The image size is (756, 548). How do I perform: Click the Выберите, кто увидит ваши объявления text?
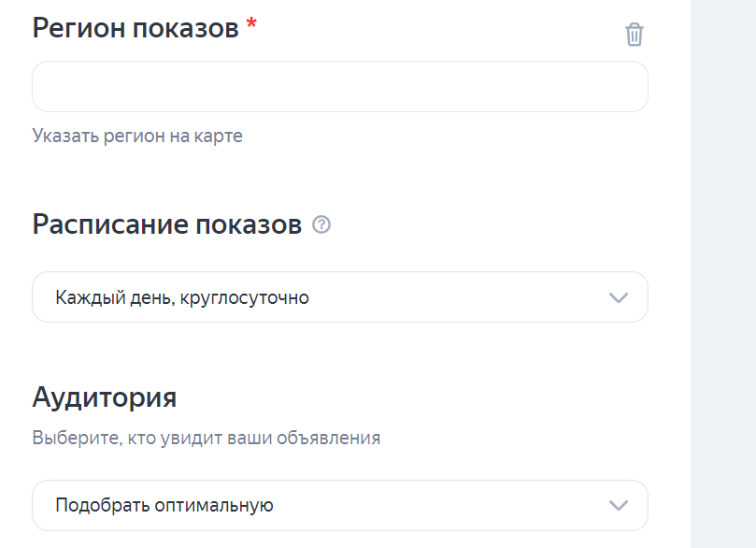click(206, 438)
